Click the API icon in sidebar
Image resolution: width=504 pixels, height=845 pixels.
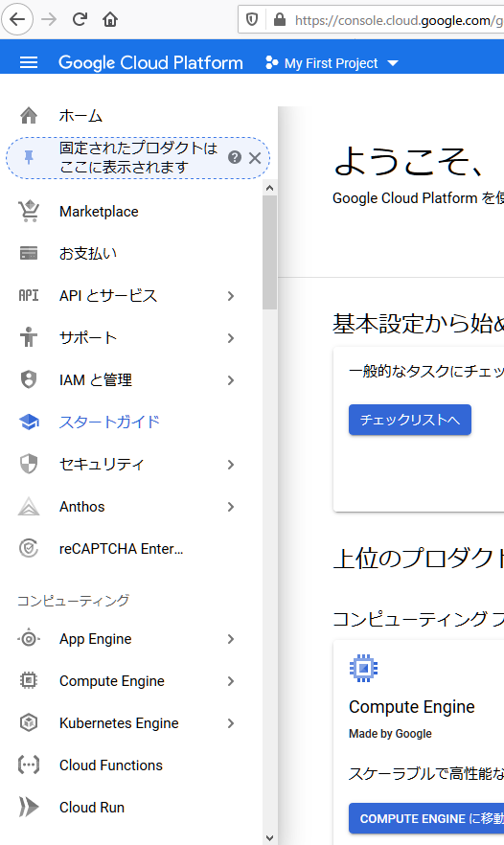click(29, 295)
